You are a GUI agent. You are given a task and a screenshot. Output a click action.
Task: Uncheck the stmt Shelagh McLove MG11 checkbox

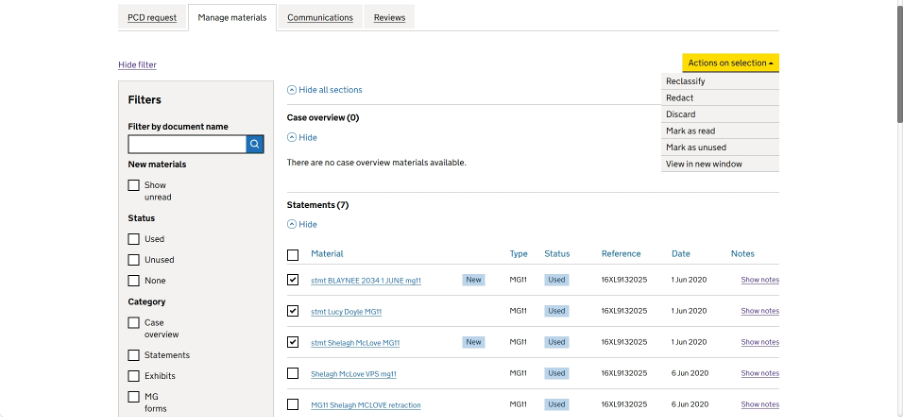click(x=293, y=342)
